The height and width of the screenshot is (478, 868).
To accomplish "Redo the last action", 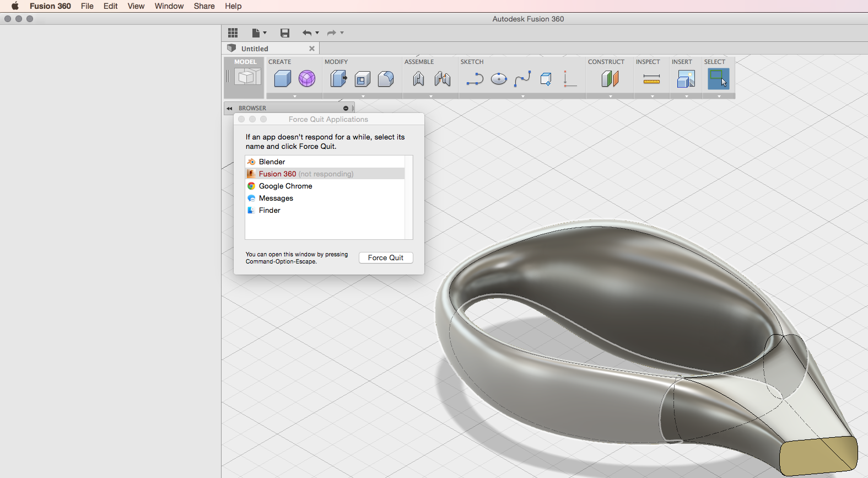I will point(331,33).
